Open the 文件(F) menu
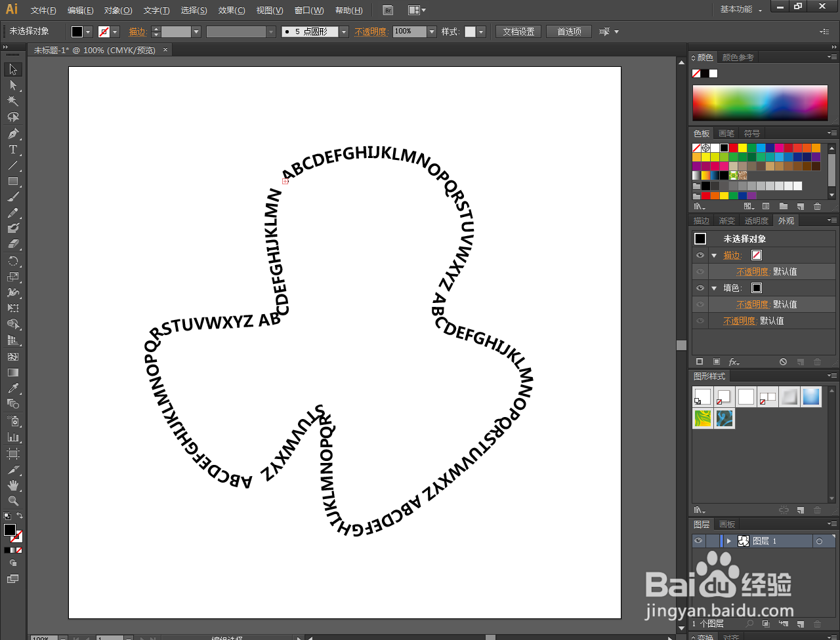 coord(43,10)
